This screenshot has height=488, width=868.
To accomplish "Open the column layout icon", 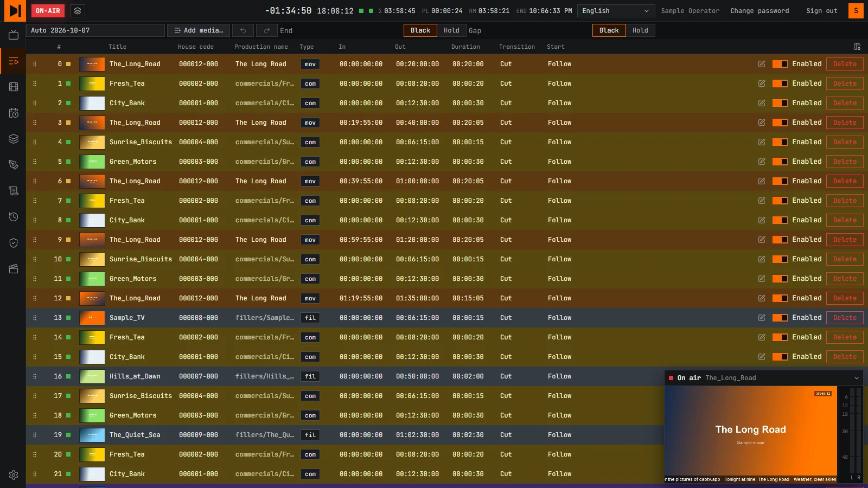I will [857, 47].
